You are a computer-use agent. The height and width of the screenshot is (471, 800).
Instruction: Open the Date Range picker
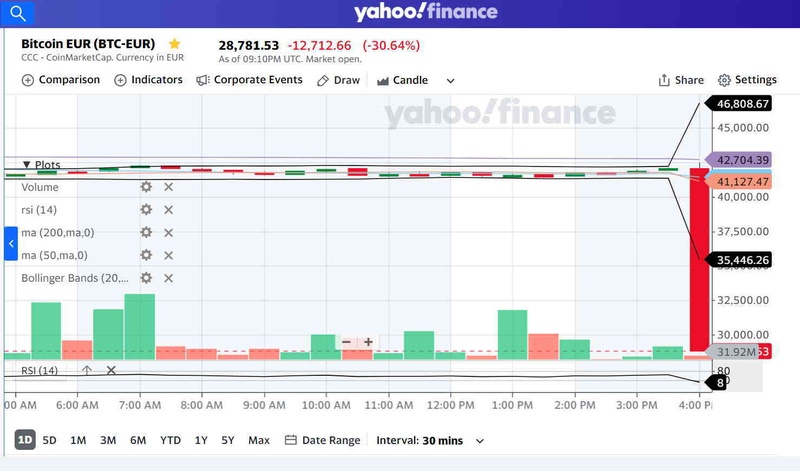click(x=322, y=440)
